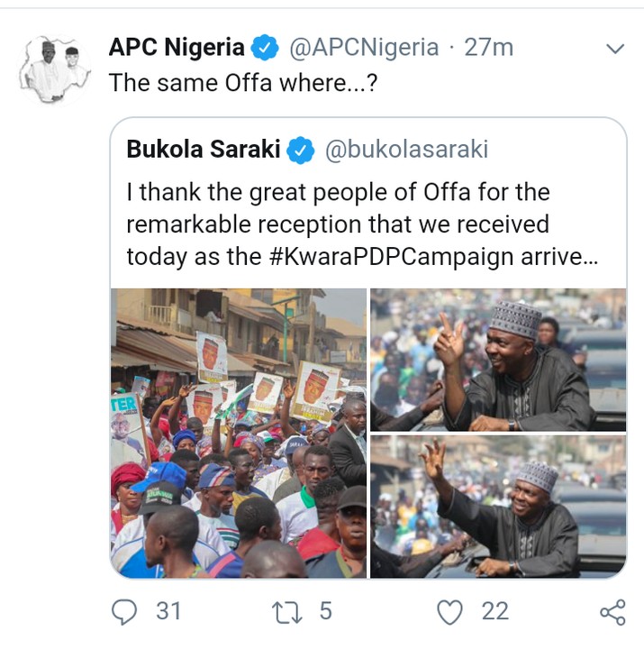
Task: Share the tweet via the share icon
Action: tap(612, 613)
